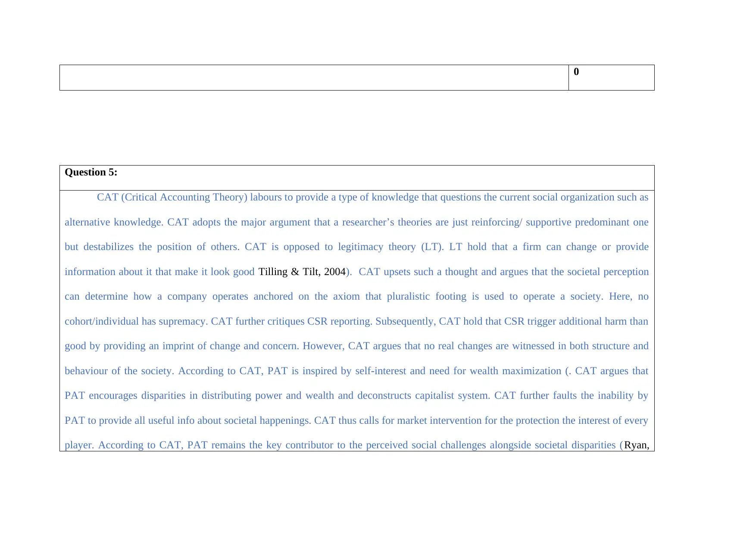Click the phrase 'self-interest'

[x=381, y=371]
